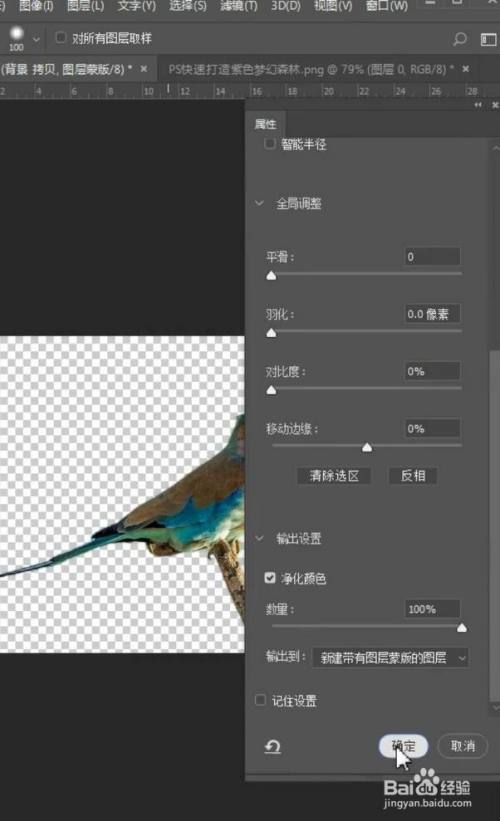Click the 数量 value field
Image resolution: width=500 pixels, height=821 pixels.
click(432, 609)
